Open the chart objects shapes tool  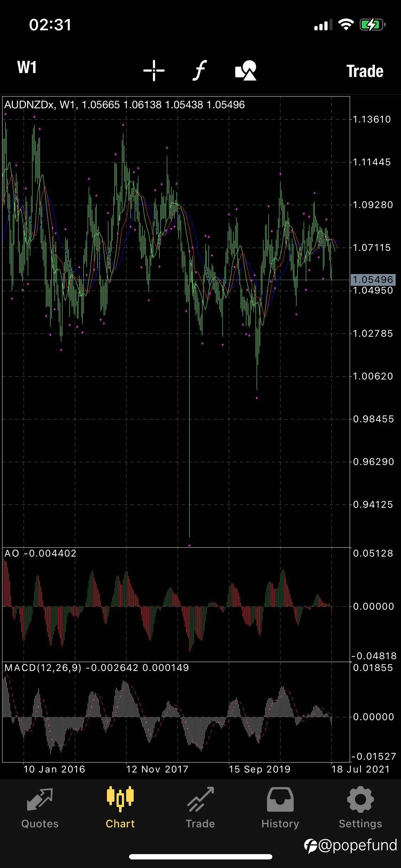(x=246, y=70)
